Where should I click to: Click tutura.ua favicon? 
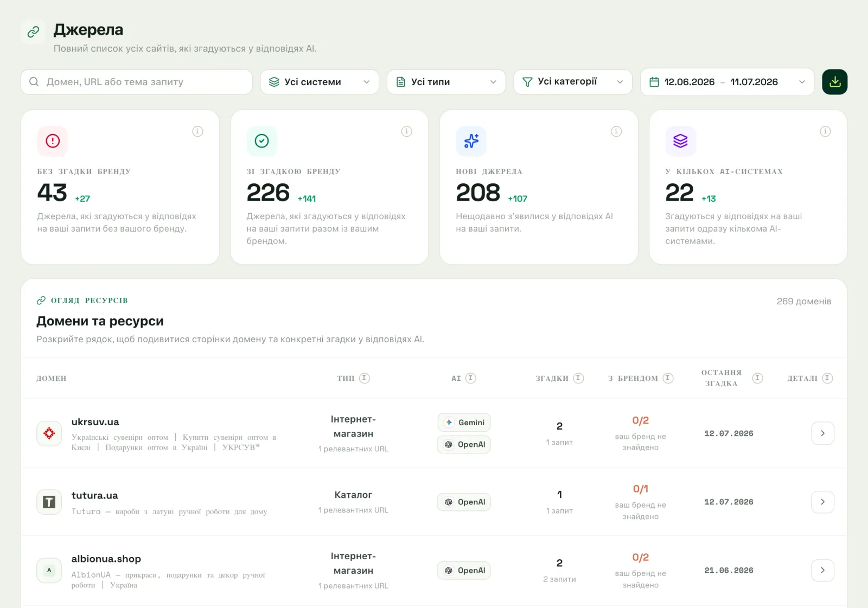[49, 502]
